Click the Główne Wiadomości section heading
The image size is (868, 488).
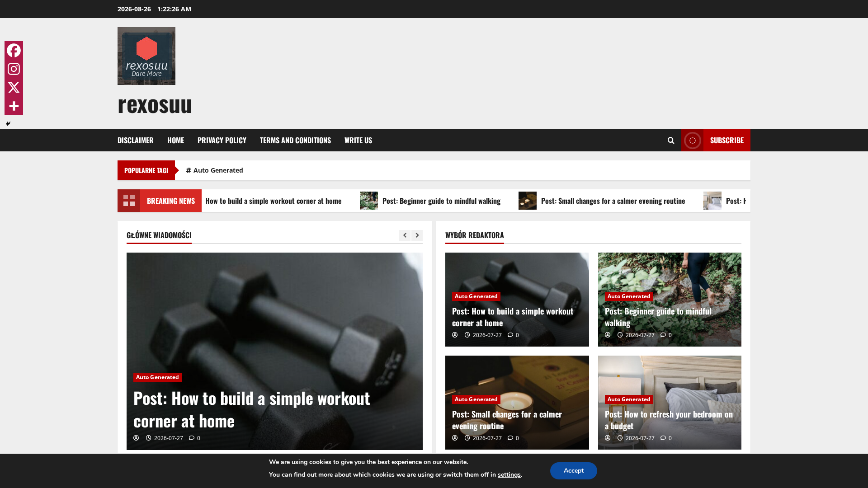click(x=159, y=235)
